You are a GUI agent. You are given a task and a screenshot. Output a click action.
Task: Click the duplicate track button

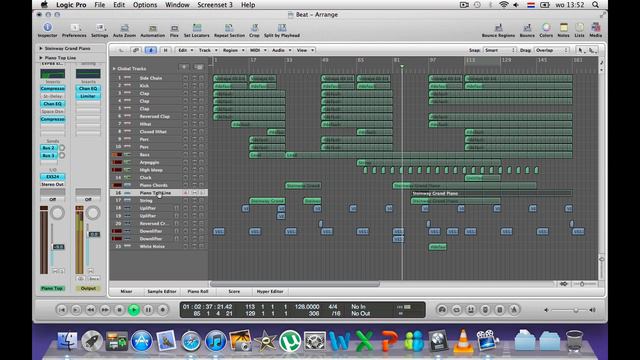pyautogui.click(x=199, y=67)
